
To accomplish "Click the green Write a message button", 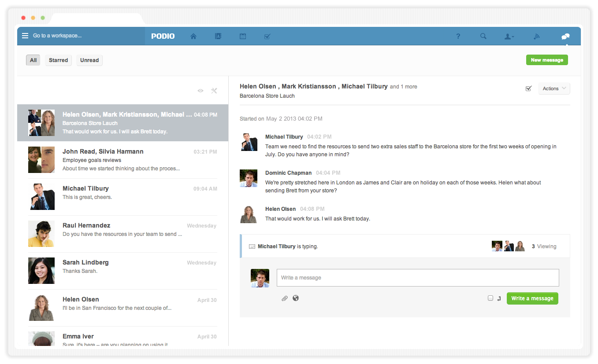I will (532, 298).
